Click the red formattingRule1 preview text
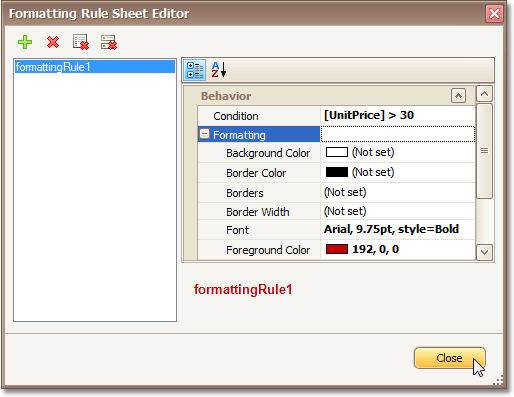This screenshot has width=514, height=397. pos(243,289)
